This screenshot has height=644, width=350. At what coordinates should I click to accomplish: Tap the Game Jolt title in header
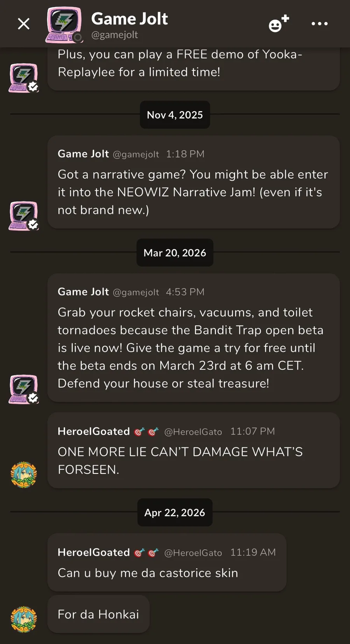(x=129, y=19)
